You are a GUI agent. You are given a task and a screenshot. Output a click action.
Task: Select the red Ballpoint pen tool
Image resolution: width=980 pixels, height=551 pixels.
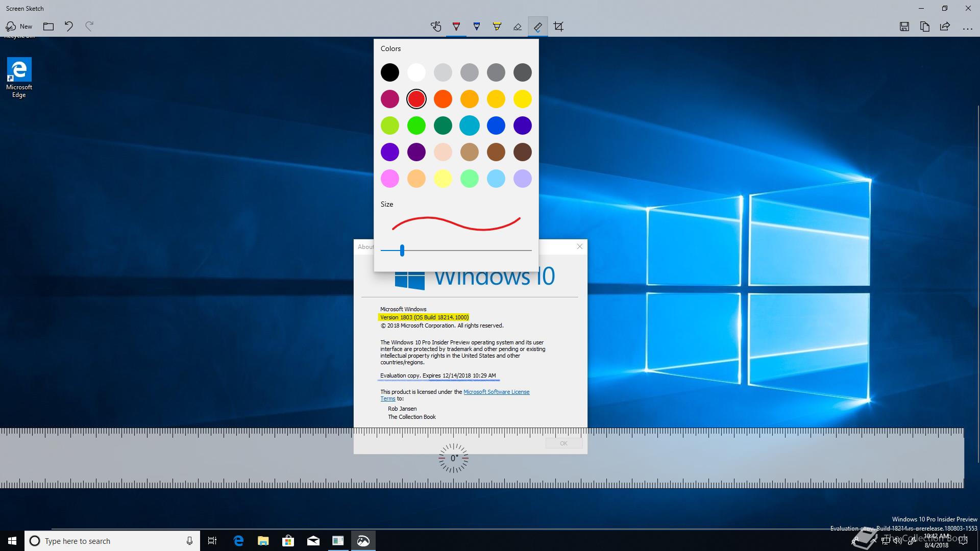[x=456, y=27]
